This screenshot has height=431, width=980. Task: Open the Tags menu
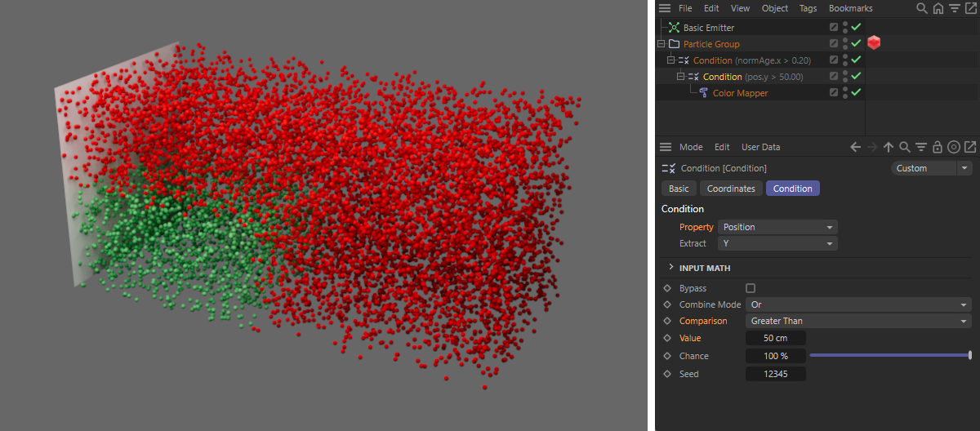coord(808,8)
